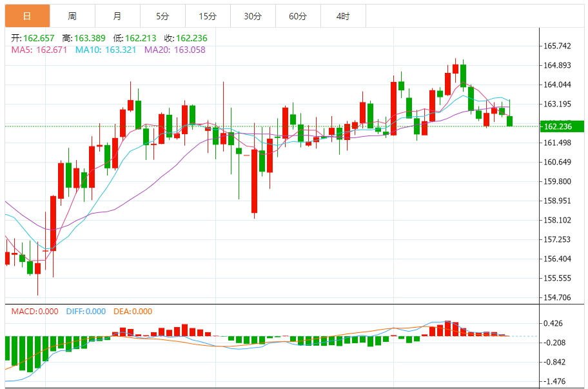Switch to the weekly 周 tab
Viewport: 588px width, 389px height.
72,16
